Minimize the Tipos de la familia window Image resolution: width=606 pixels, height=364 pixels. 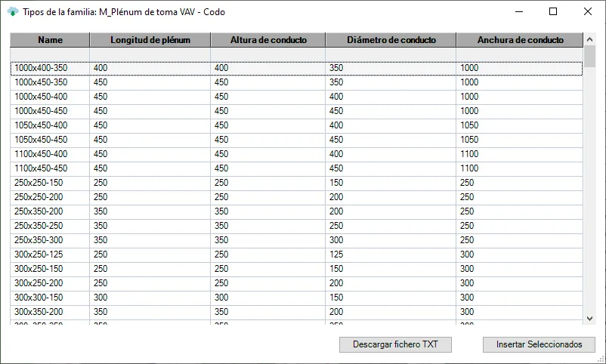point(519,11)
